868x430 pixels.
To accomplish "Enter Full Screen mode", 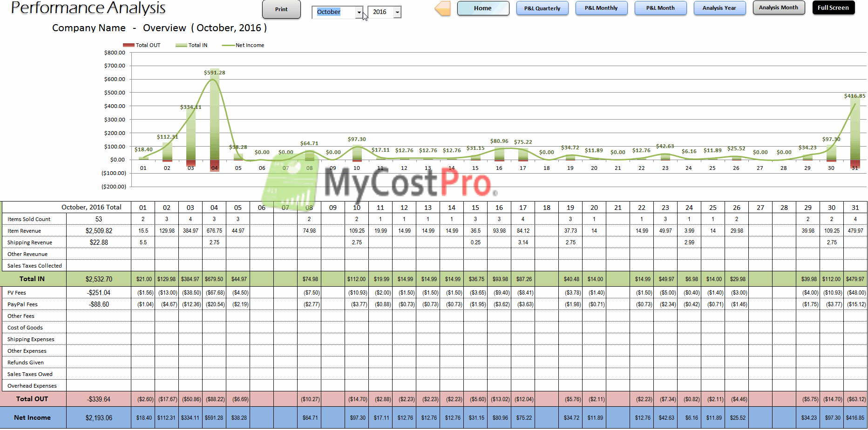I will (834, 8).
